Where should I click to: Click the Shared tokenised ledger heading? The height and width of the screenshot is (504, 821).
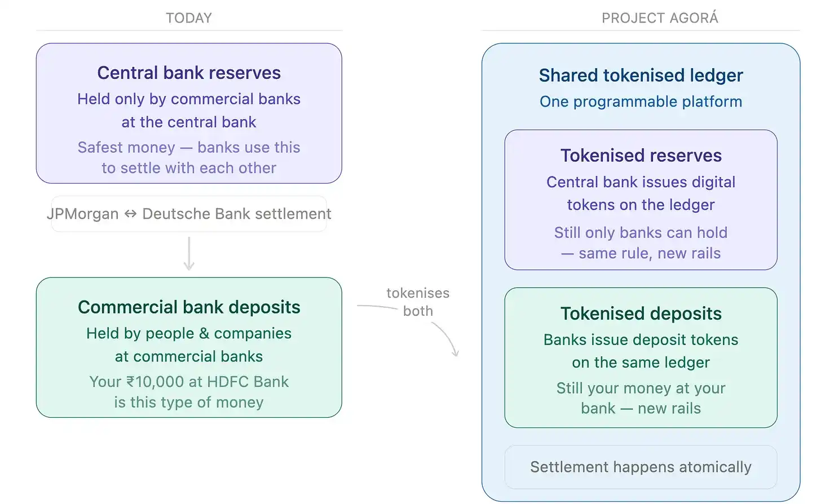coord(641,75)
